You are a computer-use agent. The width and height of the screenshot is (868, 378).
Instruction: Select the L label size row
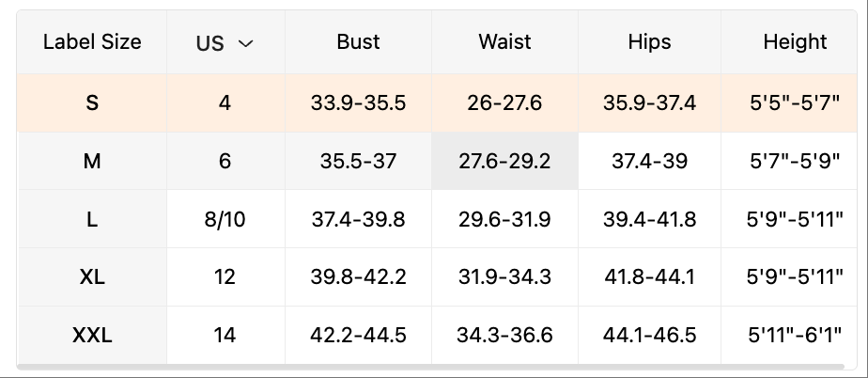[x=92, y=219]
